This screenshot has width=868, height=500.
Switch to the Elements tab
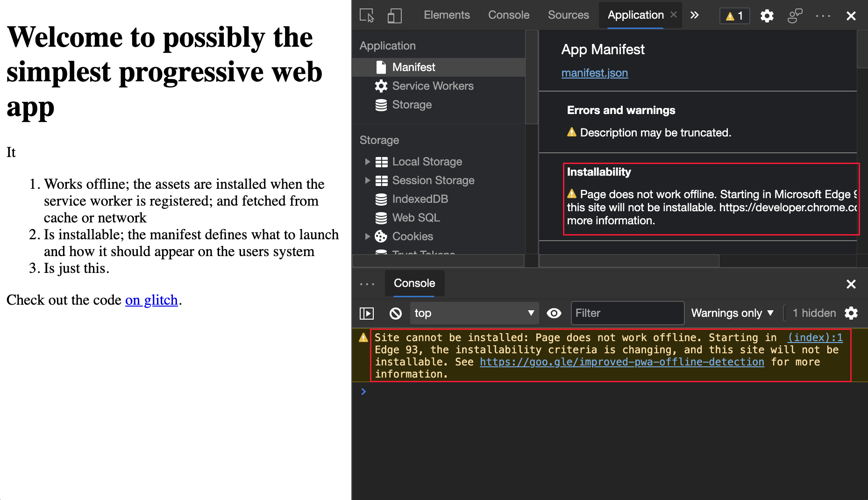tap(447, 14)
